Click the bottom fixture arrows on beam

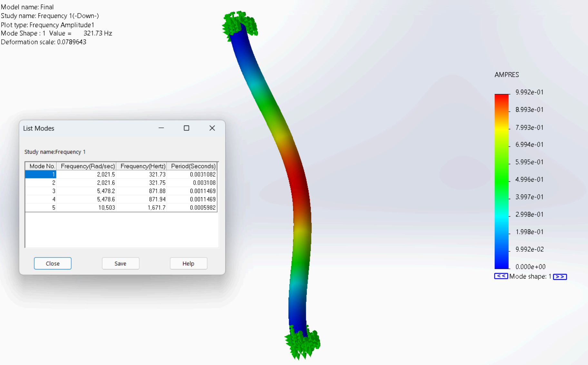(302, 342)
